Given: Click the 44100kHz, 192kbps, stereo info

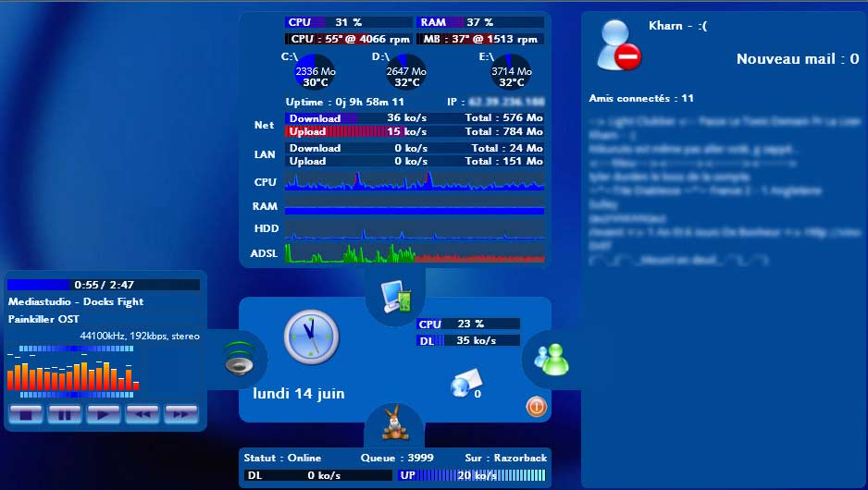Looking at the screenshot, I should (x=140, y=336).
